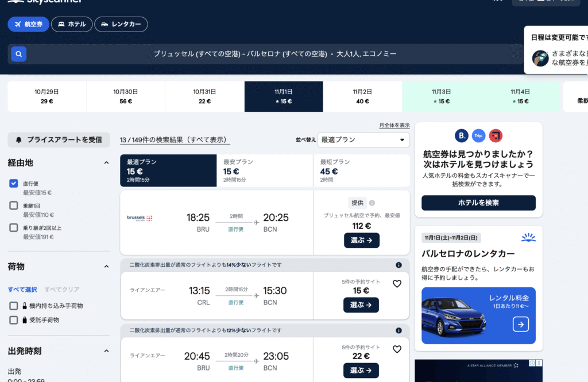Click the blue search magnifier icon
Viewport: 588px width, 382px height.
[x=18, y=54]
